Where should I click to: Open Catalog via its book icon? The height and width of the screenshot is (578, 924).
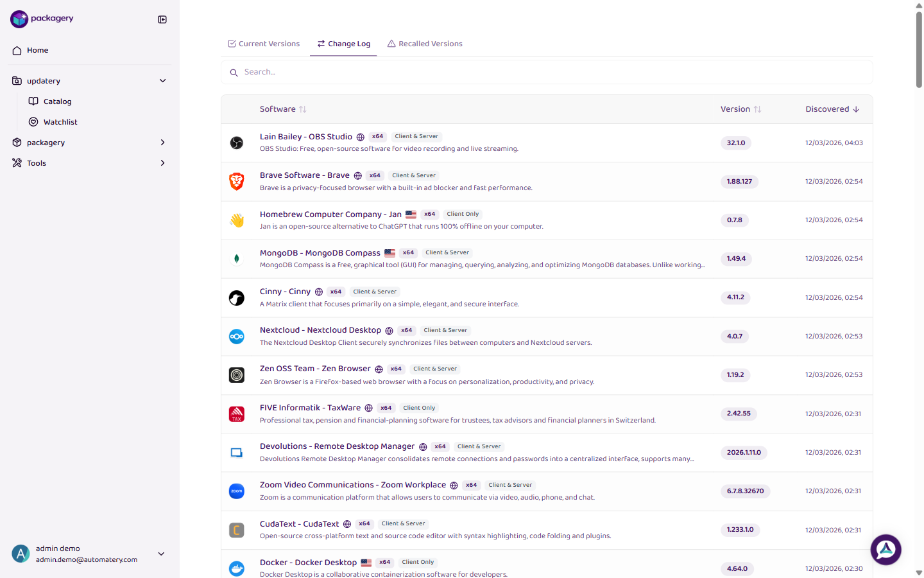[35, 101]
